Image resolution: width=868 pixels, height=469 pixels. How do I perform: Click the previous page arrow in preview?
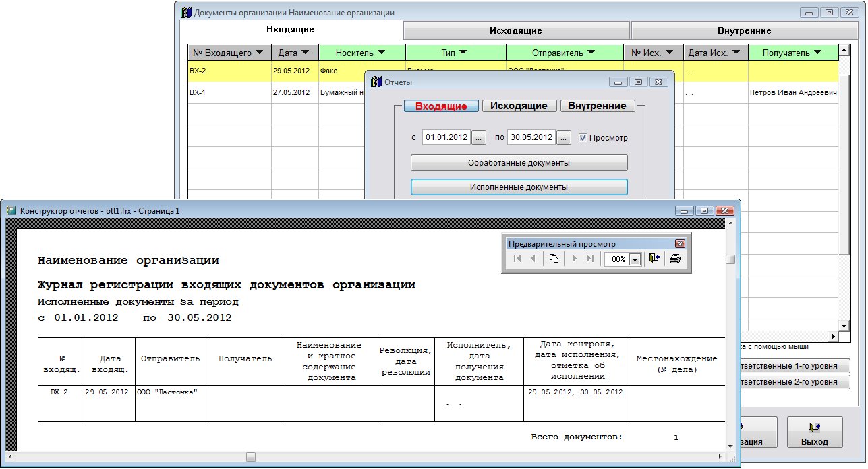(x=533, y=259)
